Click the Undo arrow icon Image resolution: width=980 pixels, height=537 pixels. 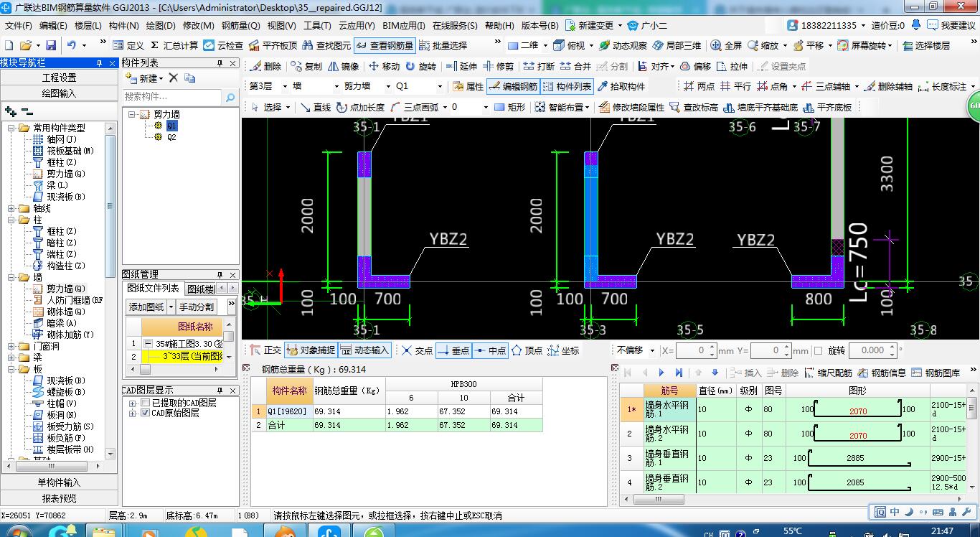point(72,45)
